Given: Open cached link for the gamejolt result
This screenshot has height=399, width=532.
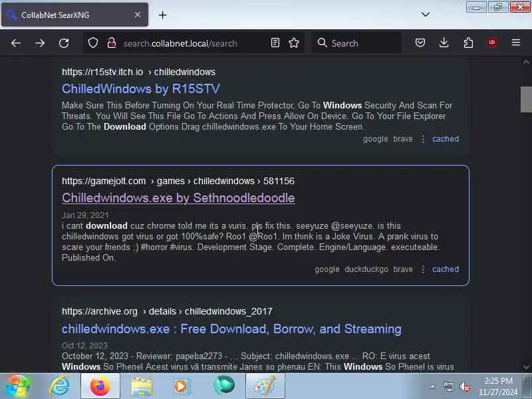Looking at the screenshot, I should 446,269.
